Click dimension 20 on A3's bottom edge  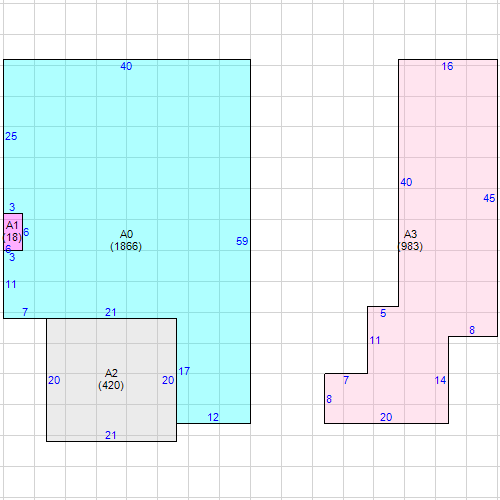point(386,417)
